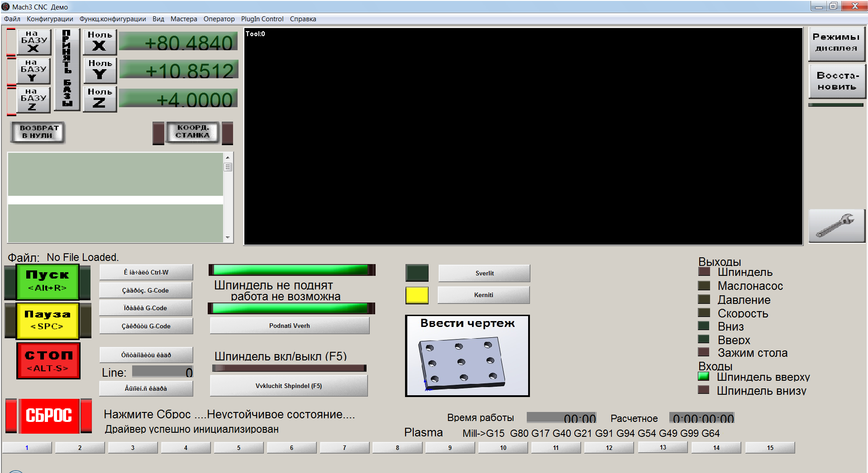Switch to screen tab 1
Viewport: 868px width, 473px height.
pos(27,448)
